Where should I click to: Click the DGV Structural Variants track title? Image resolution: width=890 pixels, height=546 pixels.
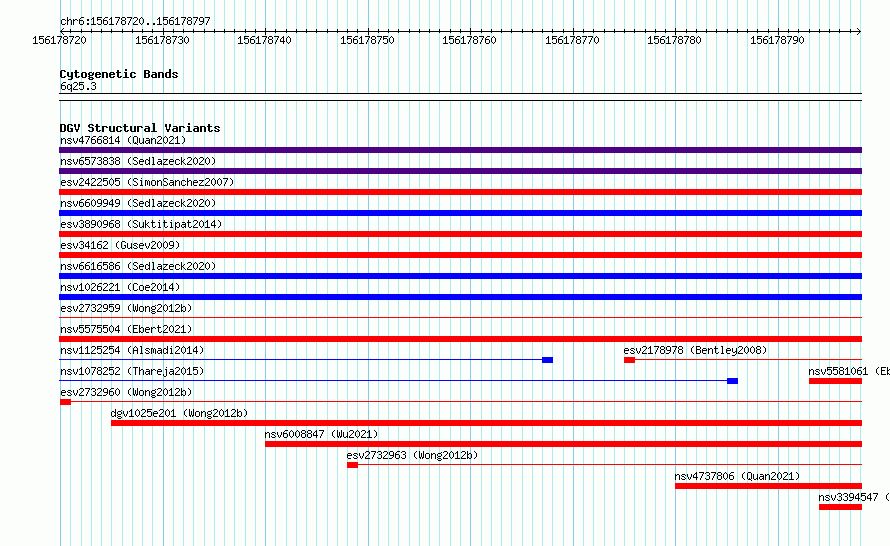[x=140, y=128]
